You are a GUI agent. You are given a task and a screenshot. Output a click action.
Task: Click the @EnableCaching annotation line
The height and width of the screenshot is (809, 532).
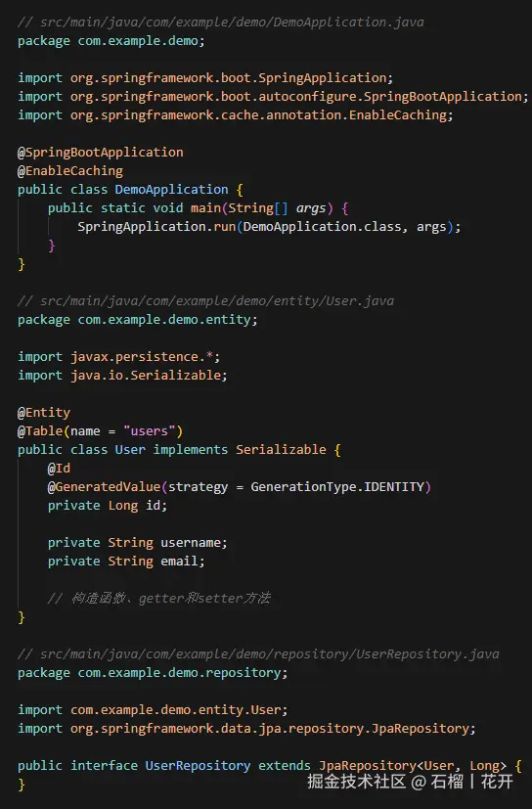70,171
